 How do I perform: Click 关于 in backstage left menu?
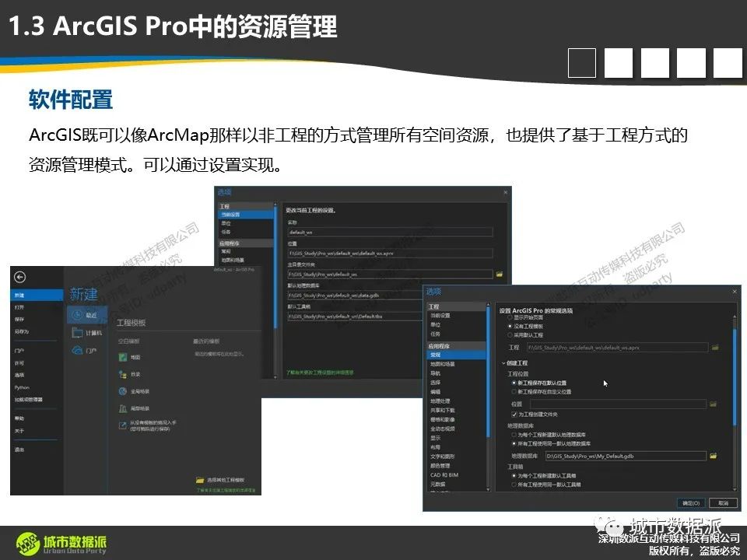[19, 431]
